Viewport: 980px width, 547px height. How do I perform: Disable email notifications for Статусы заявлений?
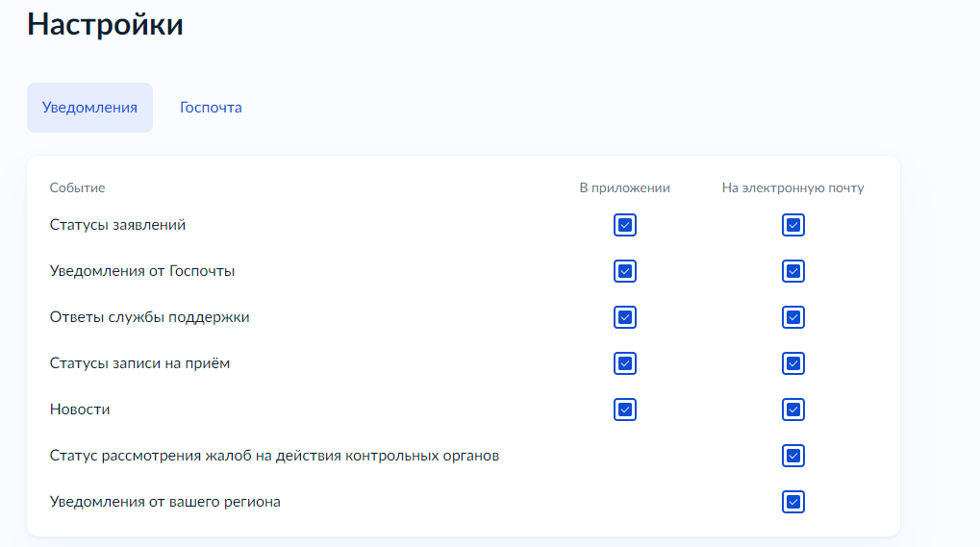coord(793,225)
